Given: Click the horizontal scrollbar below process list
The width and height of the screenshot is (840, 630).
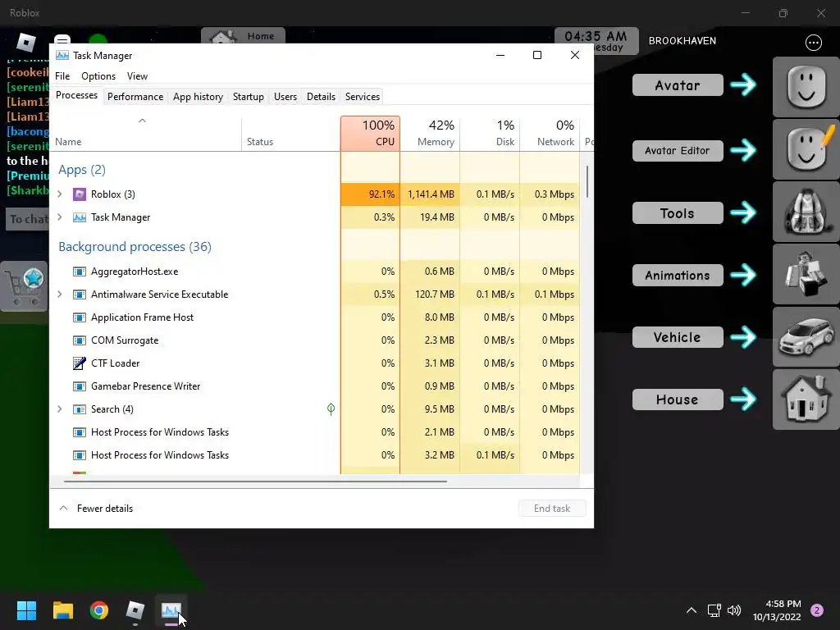Looking at the screenshot, I should [x=255, y=481].
